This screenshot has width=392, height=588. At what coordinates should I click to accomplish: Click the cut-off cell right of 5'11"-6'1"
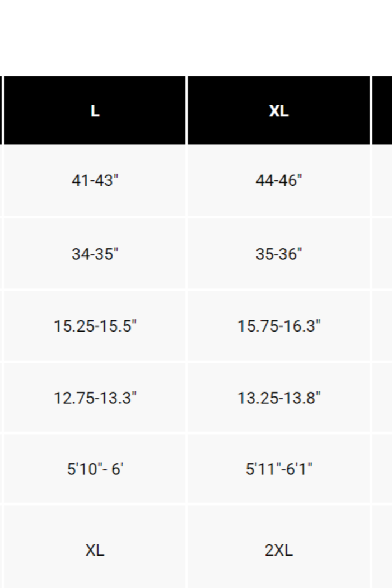[382, 469]
